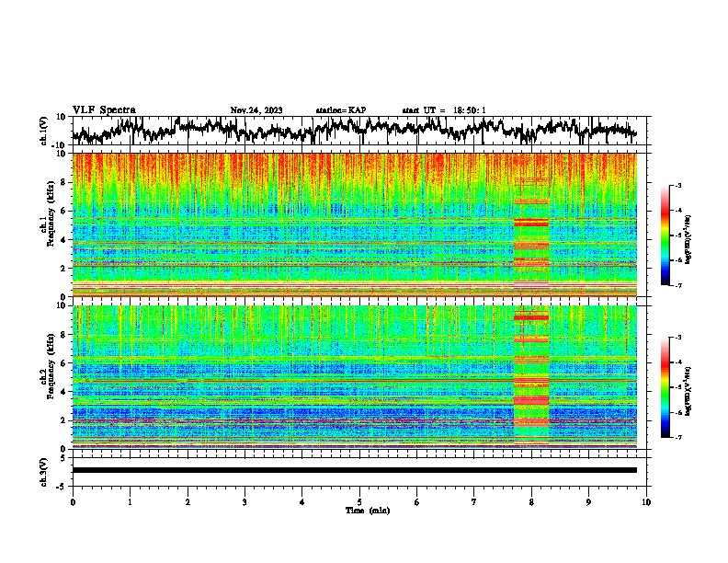Click time axis tick label "3"
728x563 pixels.
[245, 502]
